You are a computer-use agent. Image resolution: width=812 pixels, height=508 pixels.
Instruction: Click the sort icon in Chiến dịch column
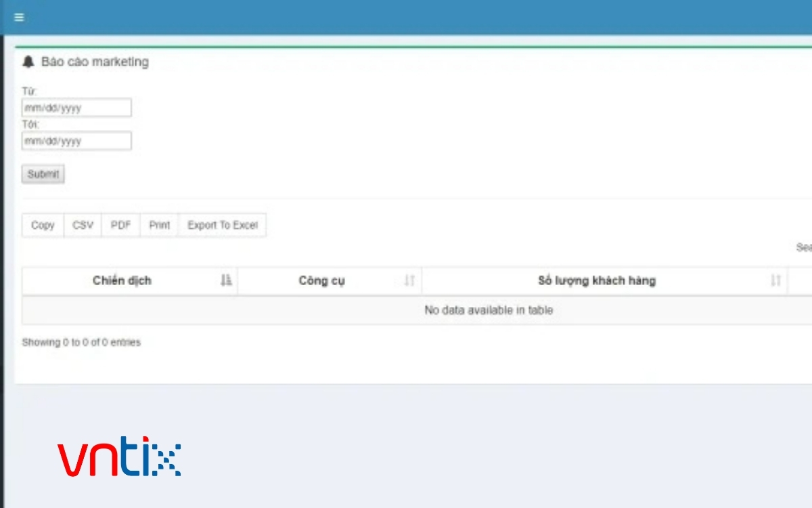point(226,280)
